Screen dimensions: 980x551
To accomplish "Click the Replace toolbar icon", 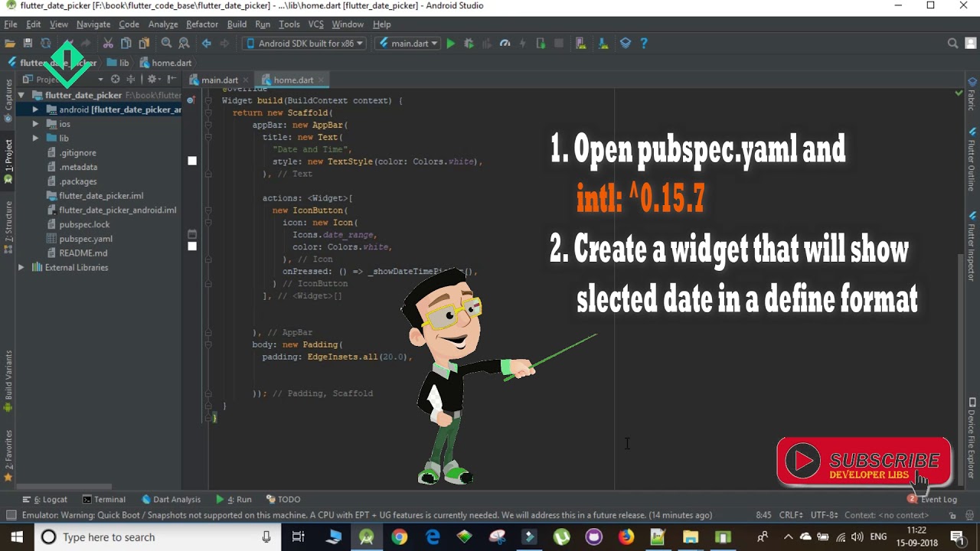I will [x=184, y=44].
